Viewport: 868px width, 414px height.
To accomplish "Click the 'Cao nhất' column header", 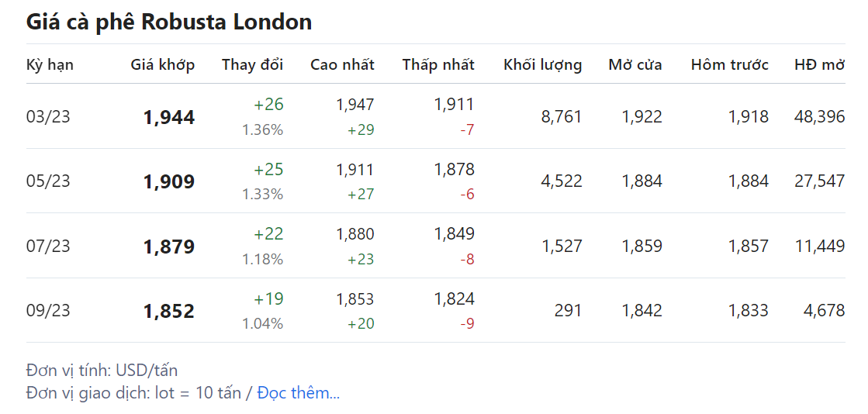I will (342, 65).
